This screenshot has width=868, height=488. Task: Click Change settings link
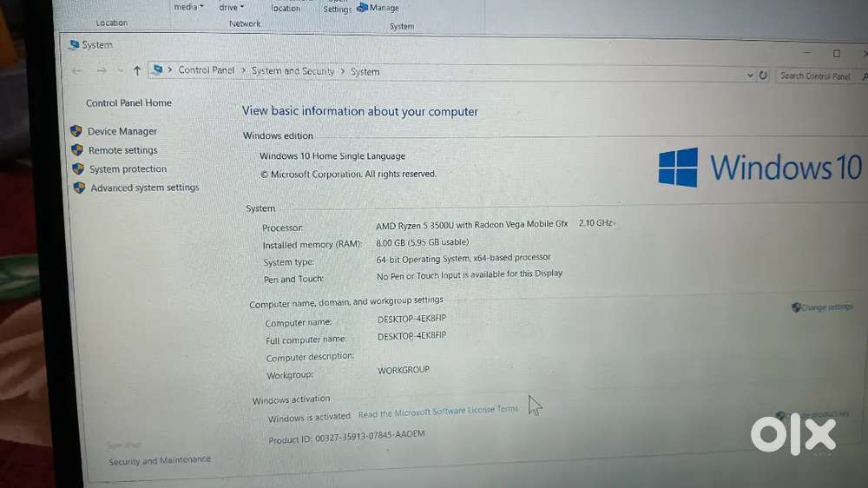click(826, 307)
